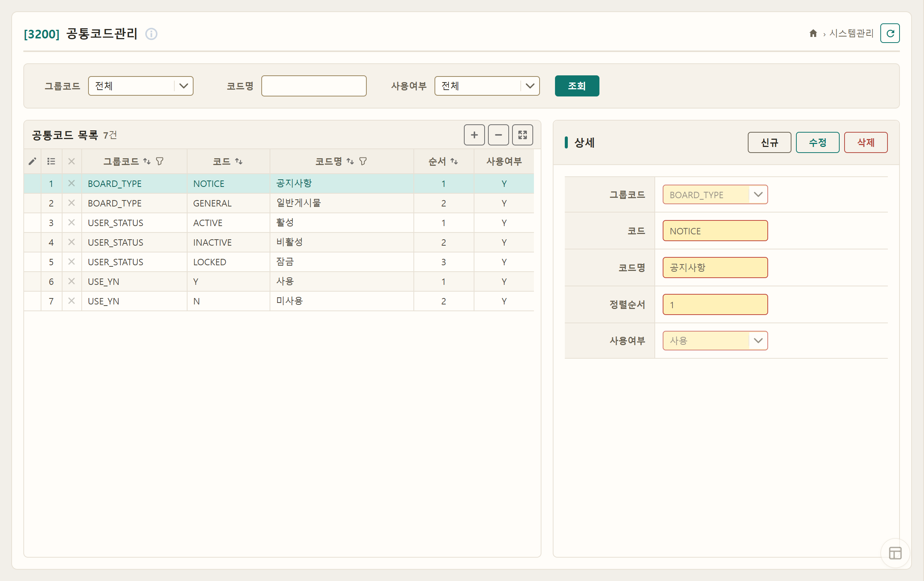Click the 코드명 search input field
Viewport: 924px width, 581px height.
[x=314, y=86]
